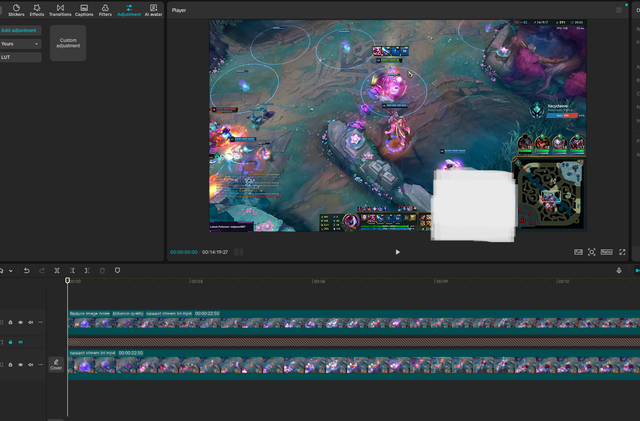Image resolution: width=640 pixels, height=421 pixels.
Task: Enter fullscreen preview mode
Action: [x=622, y=252]
